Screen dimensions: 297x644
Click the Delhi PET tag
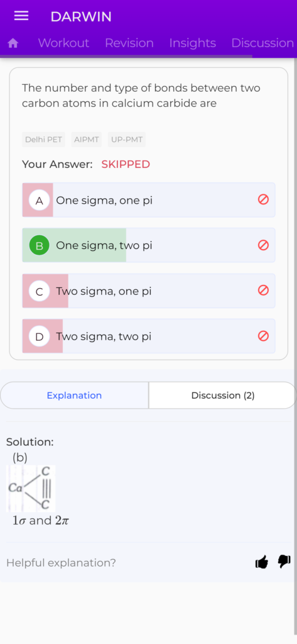(x=43, y=140)
